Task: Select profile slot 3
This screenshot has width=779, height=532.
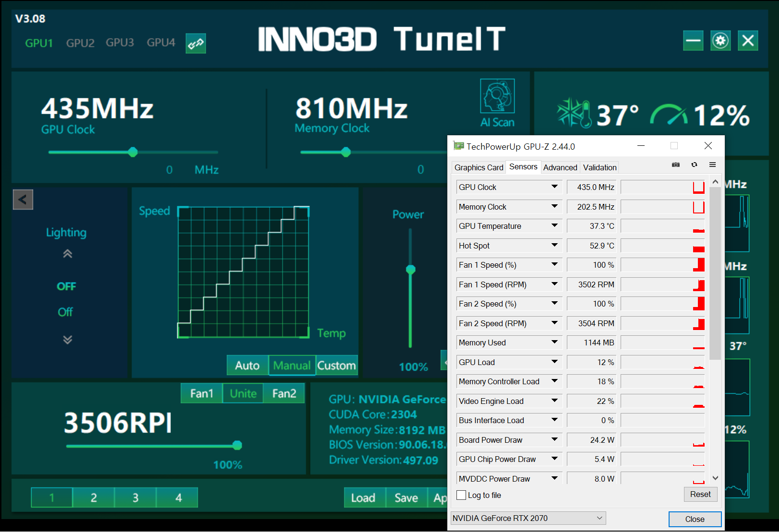Action: click(135, 497)
